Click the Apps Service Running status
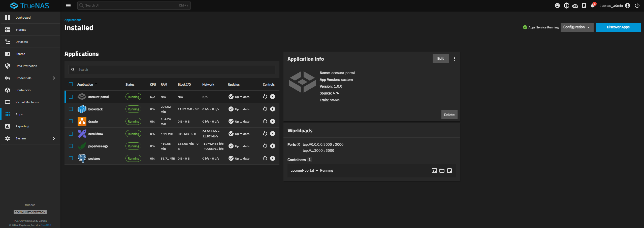Viewport: 644px width, 228px height. click(541, 27)
